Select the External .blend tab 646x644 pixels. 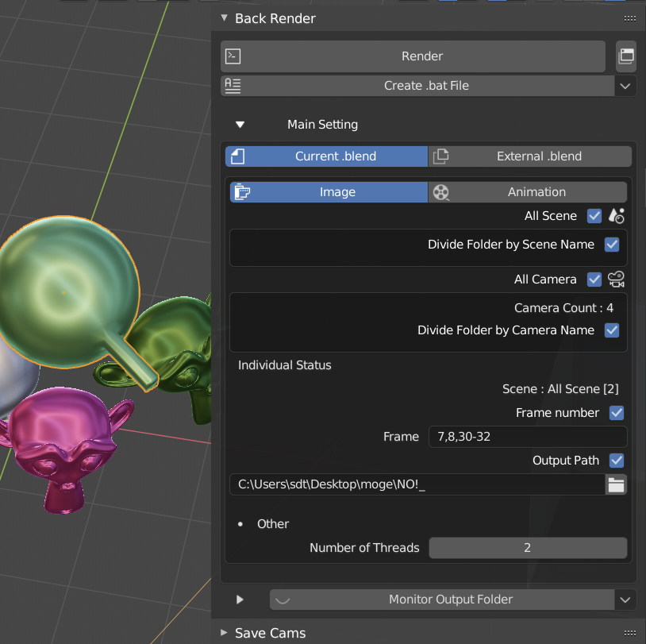tap(530, 156)
